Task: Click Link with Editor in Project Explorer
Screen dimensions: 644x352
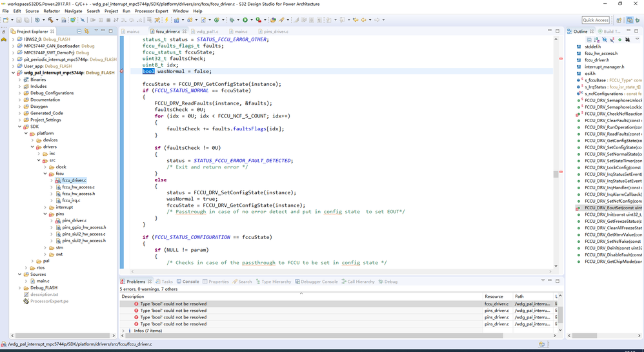Action: pyautogui.click(x=86, y=31)
